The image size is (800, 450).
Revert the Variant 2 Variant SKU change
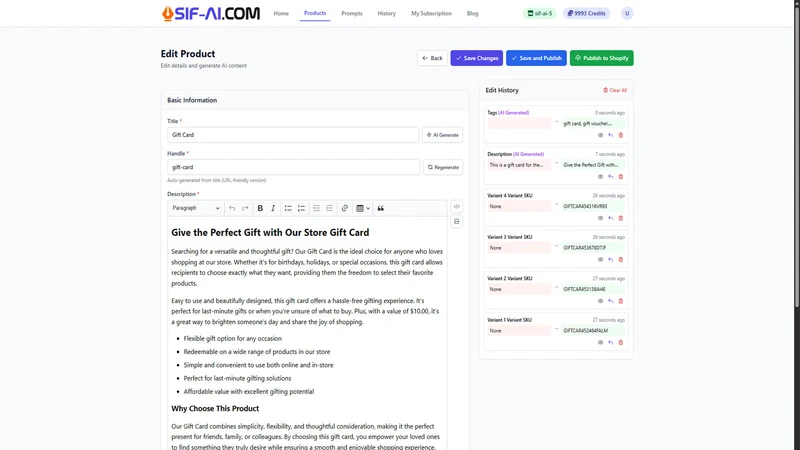pyautogui.click(x=610, y=301)
